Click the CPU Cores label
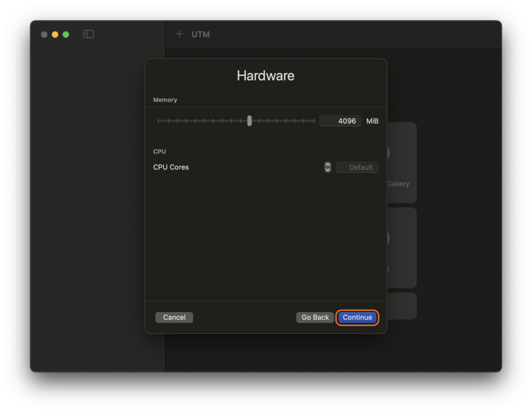Image resolution: width=532 pixels, height=412 pixels. (170, 167)
